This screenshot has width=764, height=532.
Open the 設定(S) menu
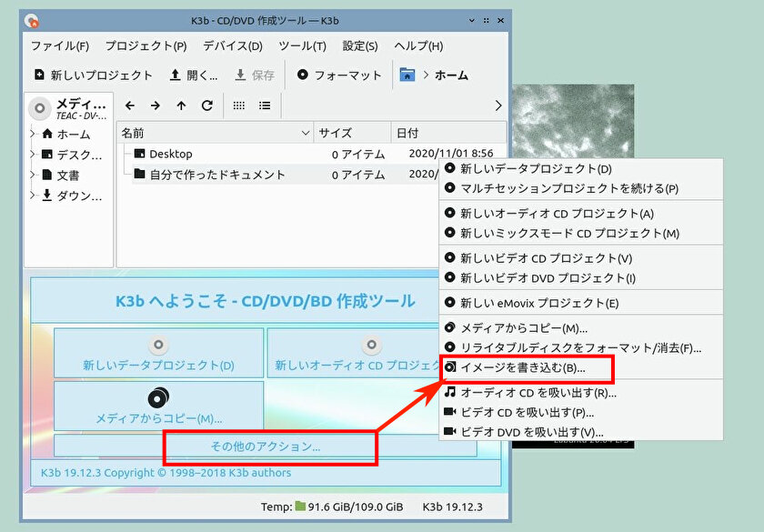pos(360,45)
